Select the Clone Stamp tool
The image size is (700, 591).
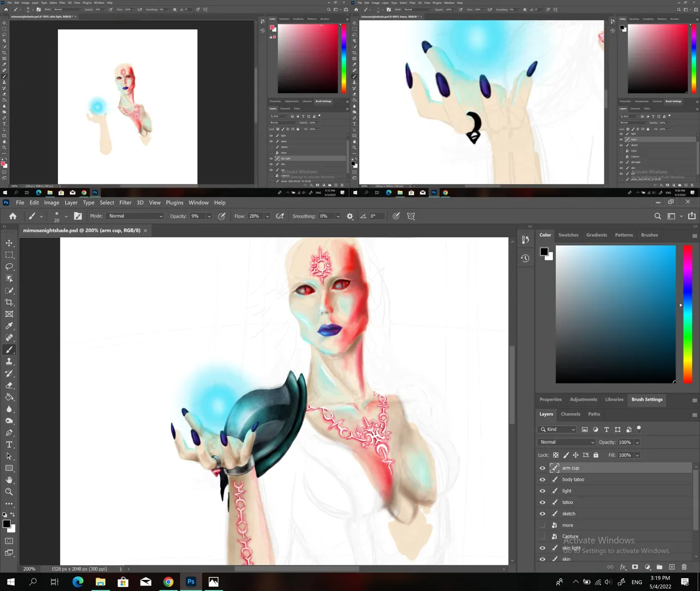coord(9,362)
